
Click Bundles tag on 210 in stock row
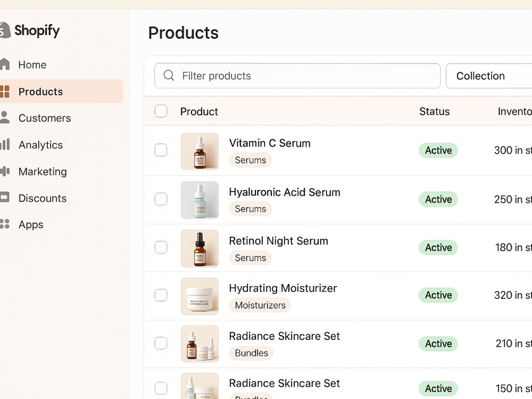pos(252,353)
